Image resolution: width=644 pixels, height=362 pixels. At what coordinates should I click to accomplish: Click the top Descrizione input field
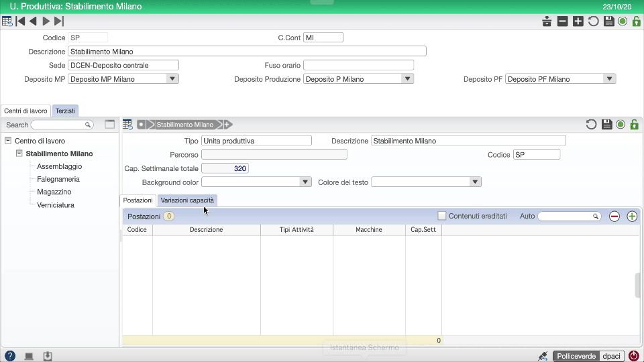click(x=248, y=52)
